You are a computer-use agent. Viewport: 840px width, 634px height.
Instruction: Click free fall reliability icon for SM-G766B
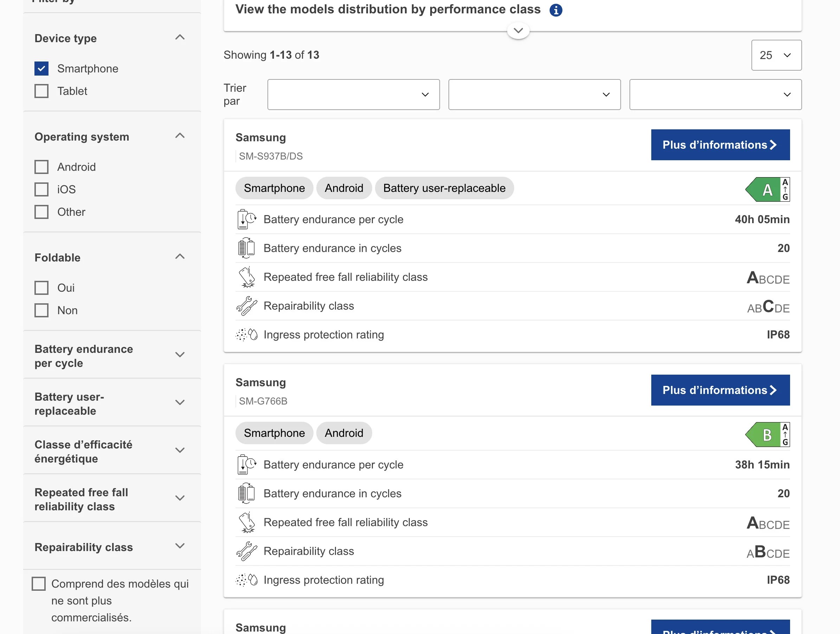246,522
